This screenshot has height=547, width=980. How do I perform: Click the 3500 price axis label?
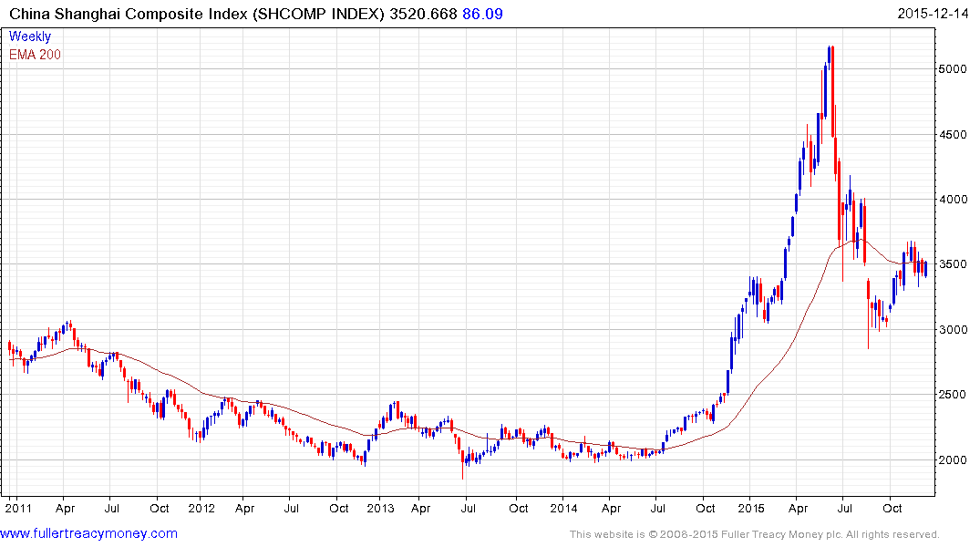(x=954, y=264)
